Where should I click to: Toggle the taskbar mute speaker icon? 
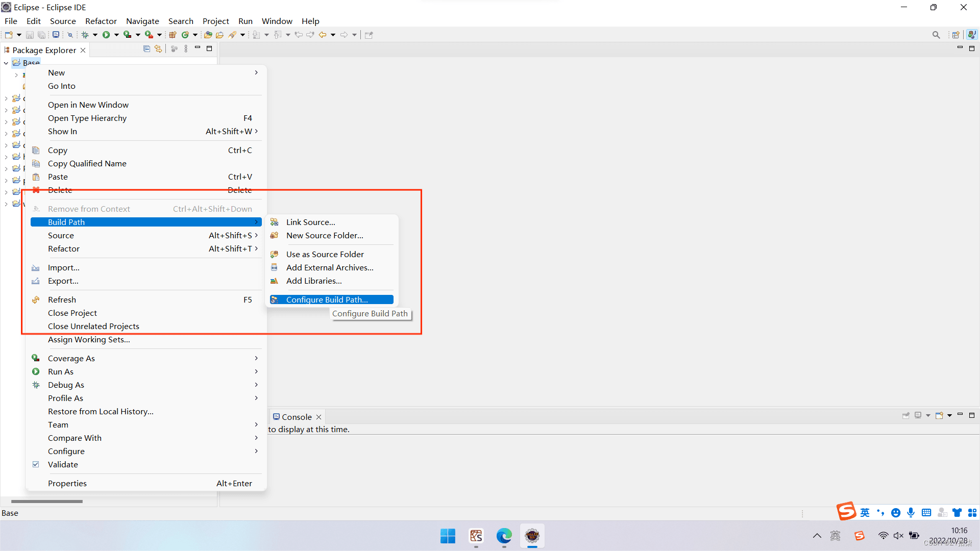(x=898, y=536)
